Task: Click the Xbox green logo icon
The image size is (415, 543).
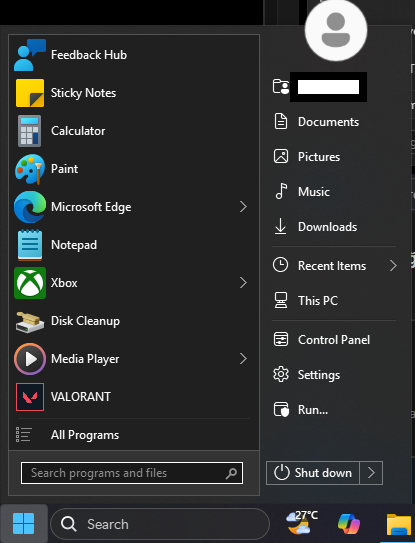Action: 30,283
